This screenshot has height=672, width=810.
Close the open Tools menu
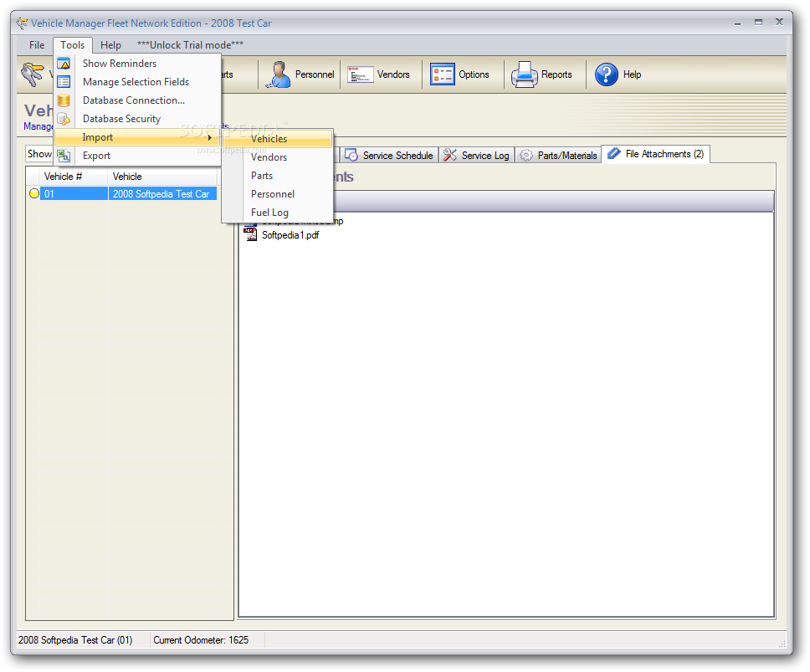coord(72,45)
